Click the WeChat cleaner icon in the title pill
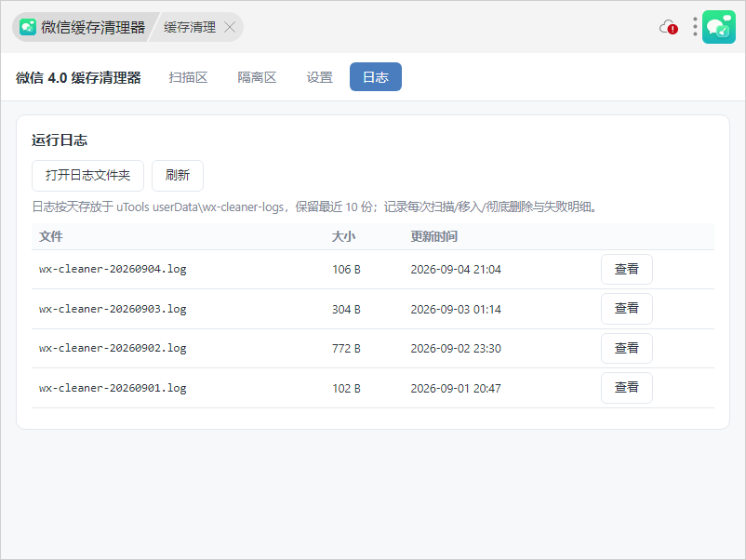This screenshot has width=746, height=560. (28, 27)
